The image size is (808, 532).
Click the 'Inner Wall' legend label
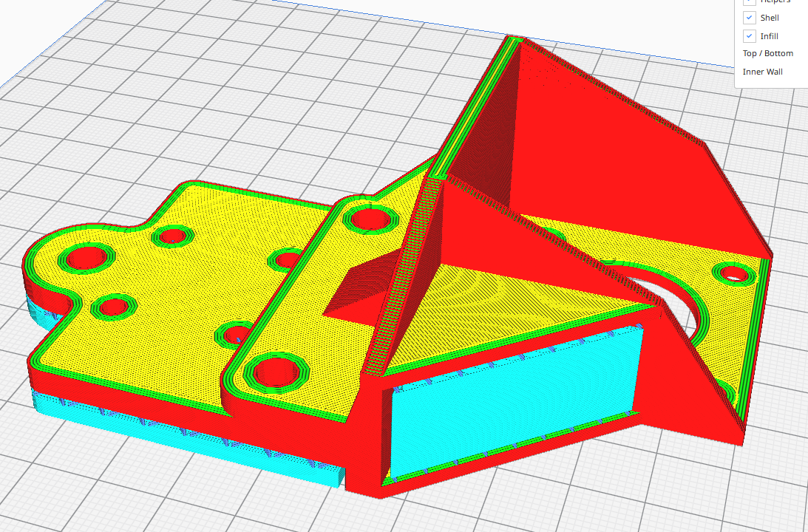(x=763, y=72)
